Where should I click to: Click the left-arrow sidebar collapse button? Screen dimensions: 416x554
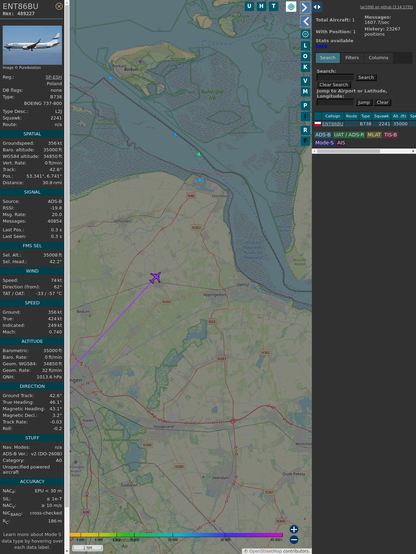coord(305,22)
